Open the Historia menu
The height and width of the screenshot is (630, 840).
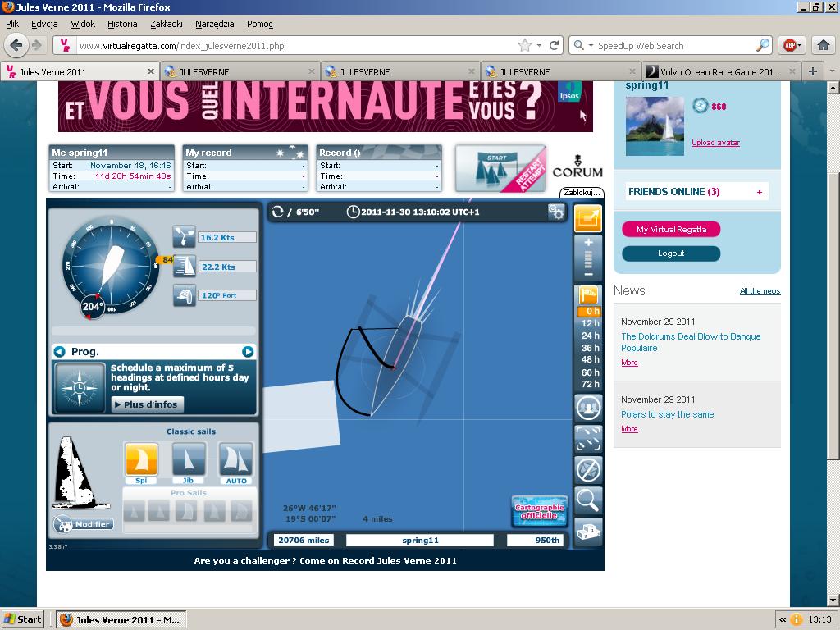click(x=122, y=25)
